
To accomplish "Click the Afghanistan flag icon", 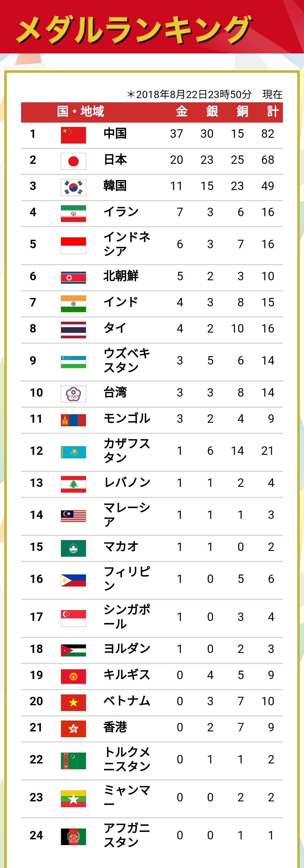I will click(x=73, y=837).
